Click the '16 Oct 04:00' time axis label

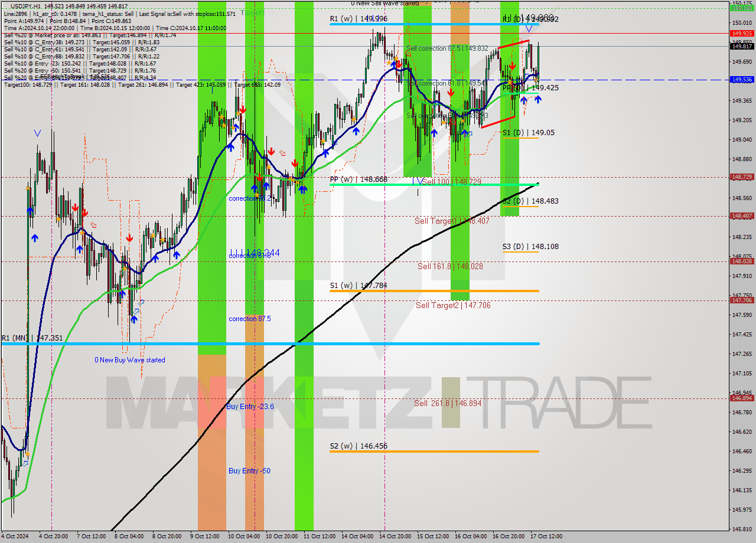471,537
